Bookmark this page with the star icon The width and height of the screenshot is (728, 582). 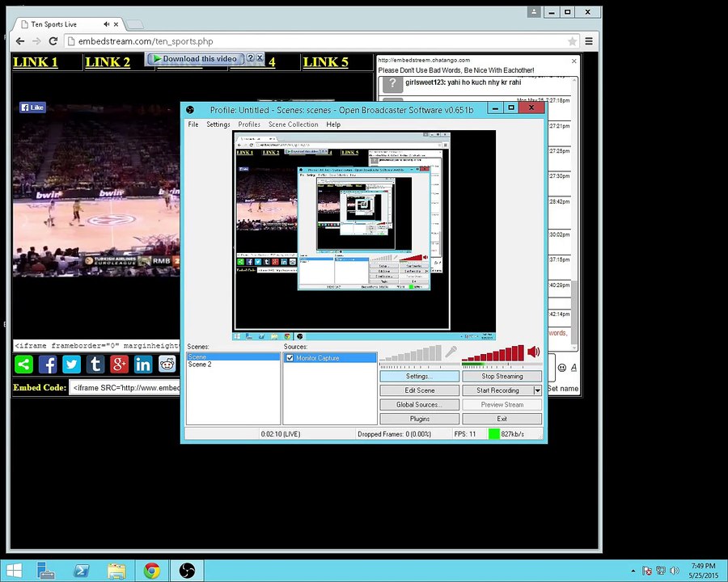click(573, 41)
